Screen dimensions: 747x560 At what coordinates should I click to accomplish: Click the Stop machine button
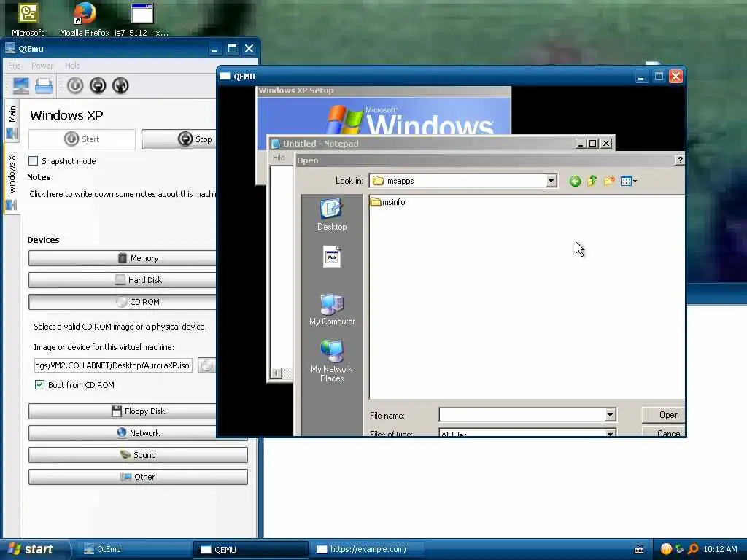pos(179,139)
